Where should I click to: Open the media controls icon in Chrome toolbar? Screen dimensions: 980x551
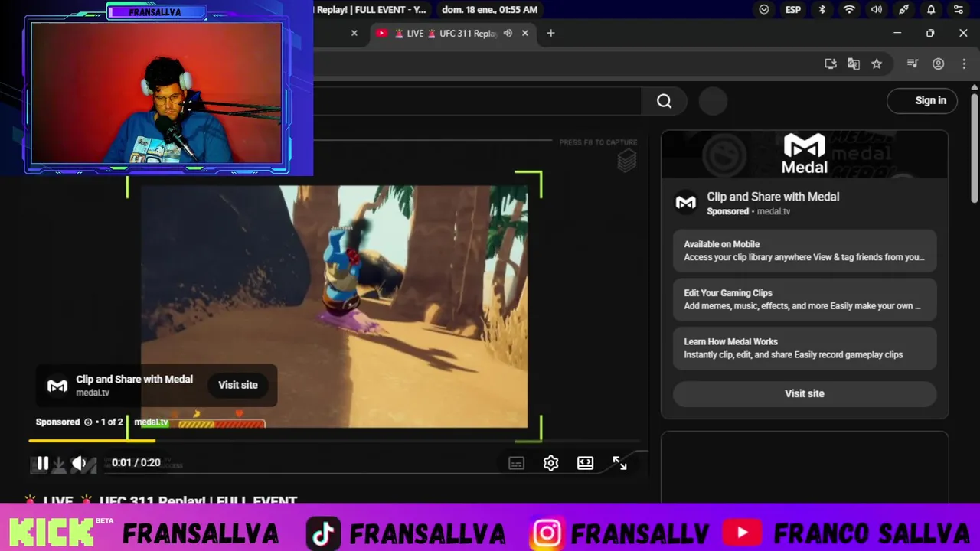(913, 64)
